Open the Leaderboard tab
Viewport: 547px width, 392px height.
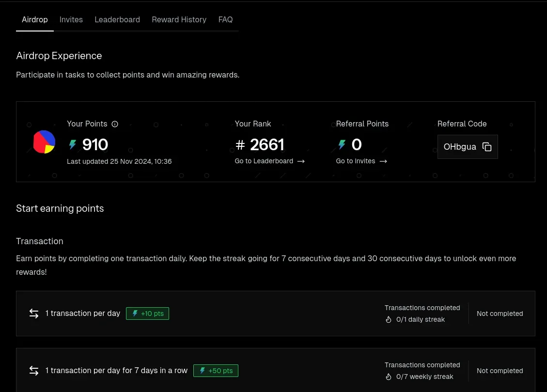[x=117, y=20]
